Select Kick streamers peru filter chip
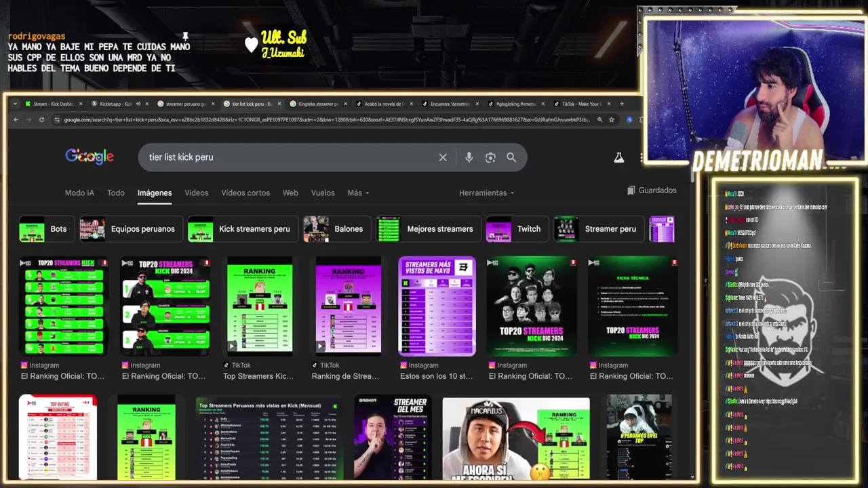This screenshot has width=868, height=488. [x=243, y=229]
